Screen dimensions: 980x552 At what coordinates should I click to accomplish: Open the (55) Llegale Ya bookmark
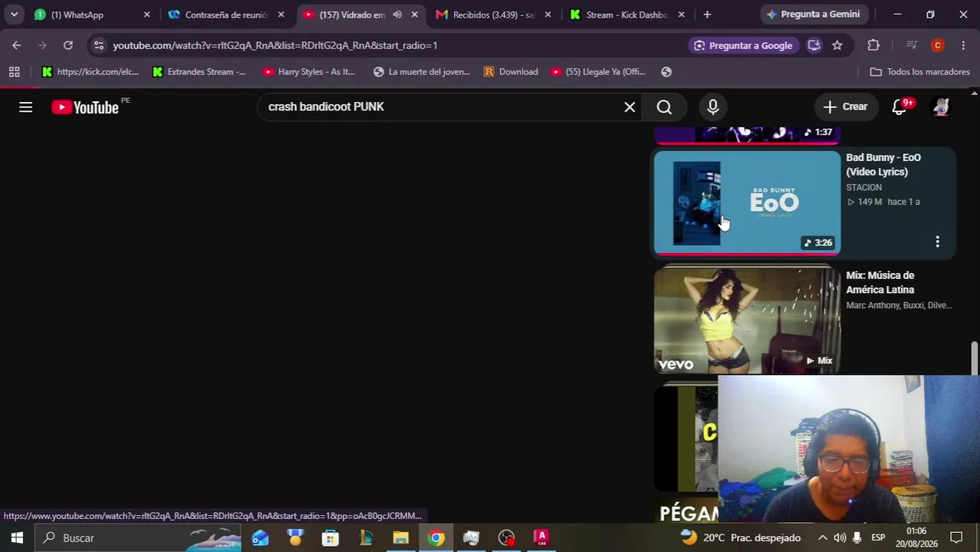[599, 71]
